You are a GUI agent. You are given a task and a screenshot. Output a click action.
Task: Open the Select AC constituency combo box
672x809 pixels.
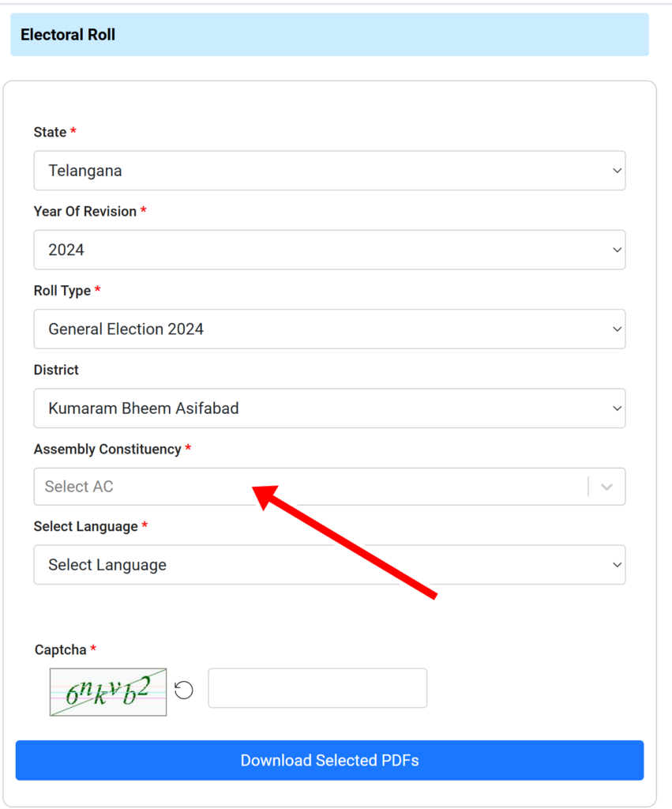click(x=329, y=487)
